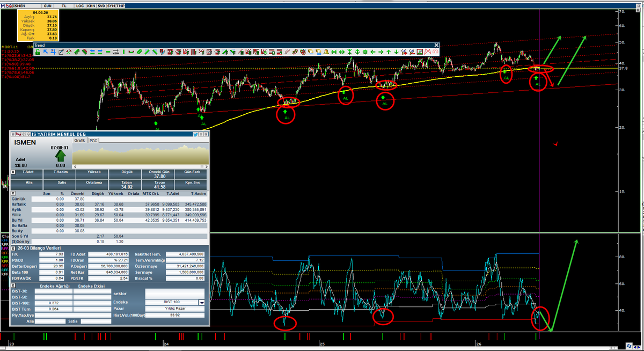644x351 pixels.
Task: Click the green right arrow in Trend toolbar
Action: 380,52
